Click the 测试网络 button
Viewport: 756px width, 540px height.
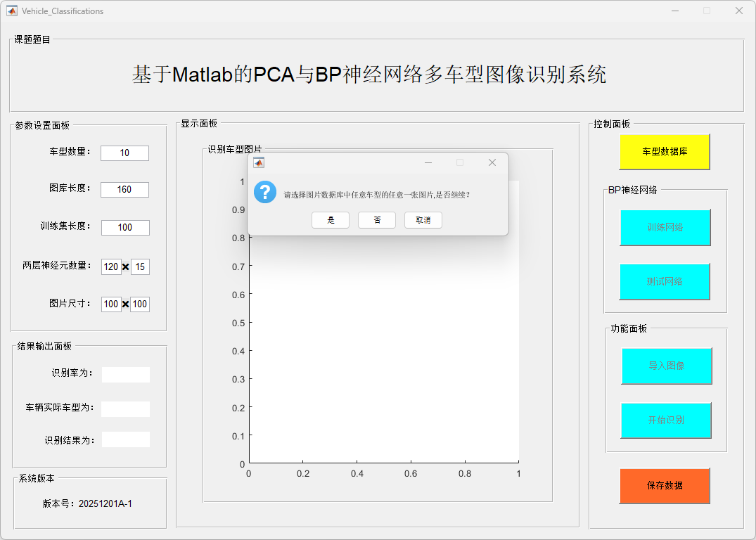665,281
